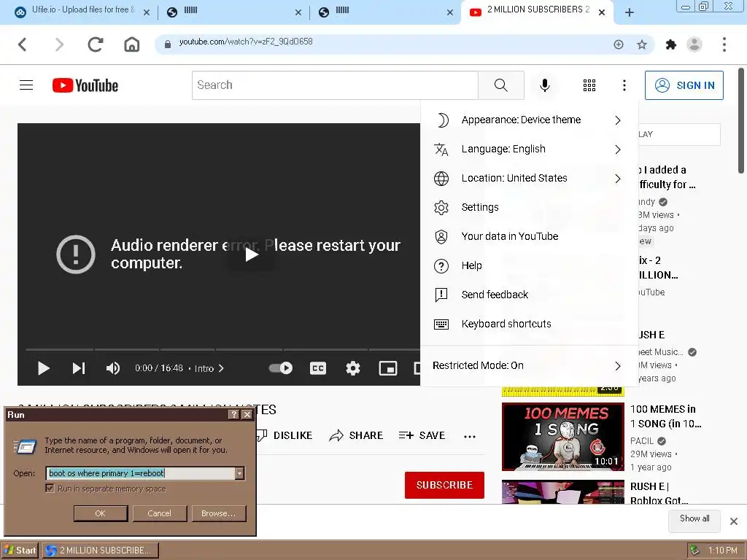
Task: Open the 100 MEMES in 1 SONG title
Action: click(x=665, y=416)
